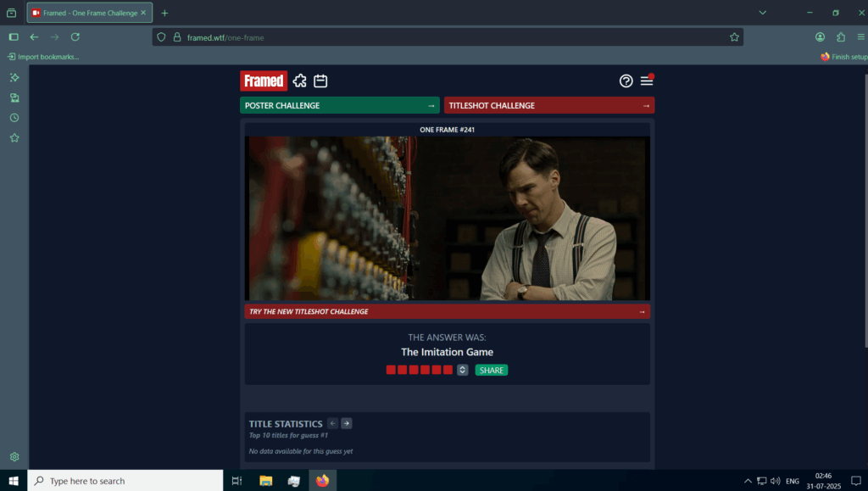Bookmark this page with the star icon
Viewport: 868px width, 491px height.
click(x=734, y=37)
